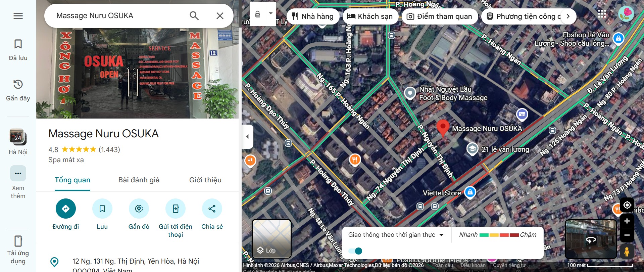Open the Hà Nội recent thumbnail
644x272 pixels.
pos(18,142)
